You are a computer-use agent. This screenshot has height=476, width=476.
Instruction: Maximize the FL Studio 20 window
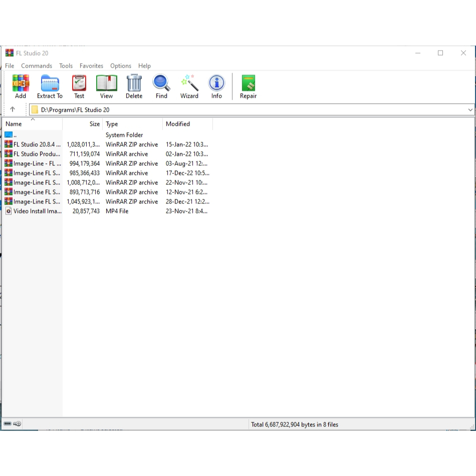(440, 53)
